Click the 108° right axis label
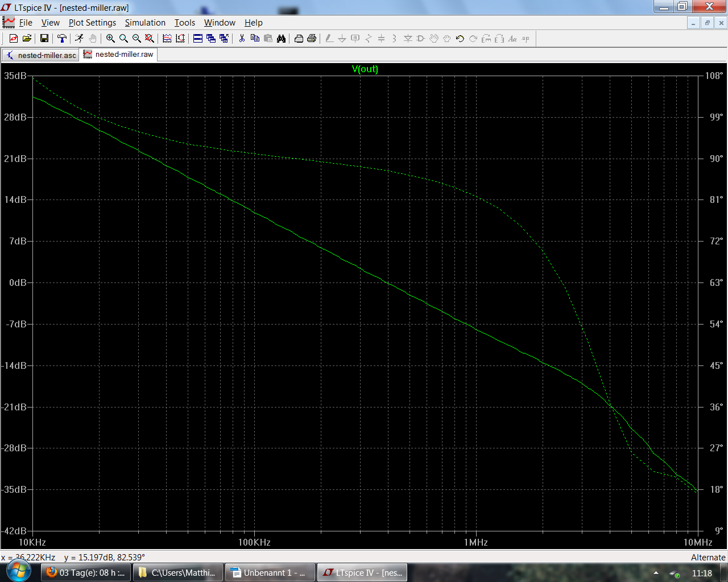The height and width of the screenshot is (582, 728). click(714, 76)
